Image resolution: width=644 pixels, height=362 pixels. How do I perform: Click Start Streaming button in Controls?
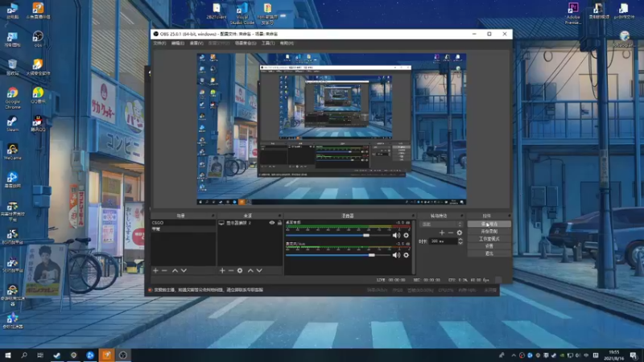point(489,224)
